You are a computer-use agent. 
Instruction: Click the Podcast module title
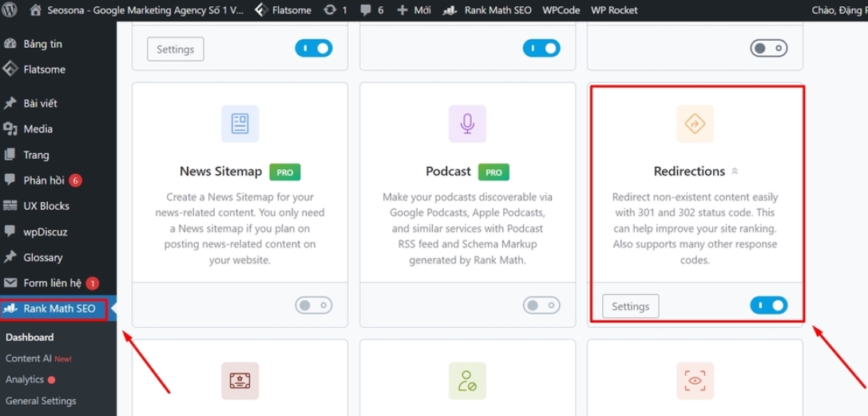pyautogui.click(x=448, y=172)
